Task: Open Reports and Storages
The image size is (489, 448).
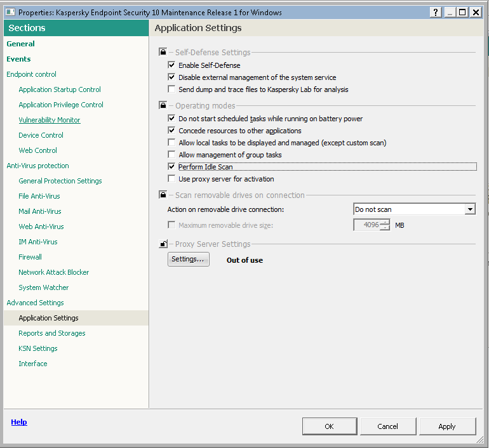Action: pyautogui.click(x=52, y=333)
